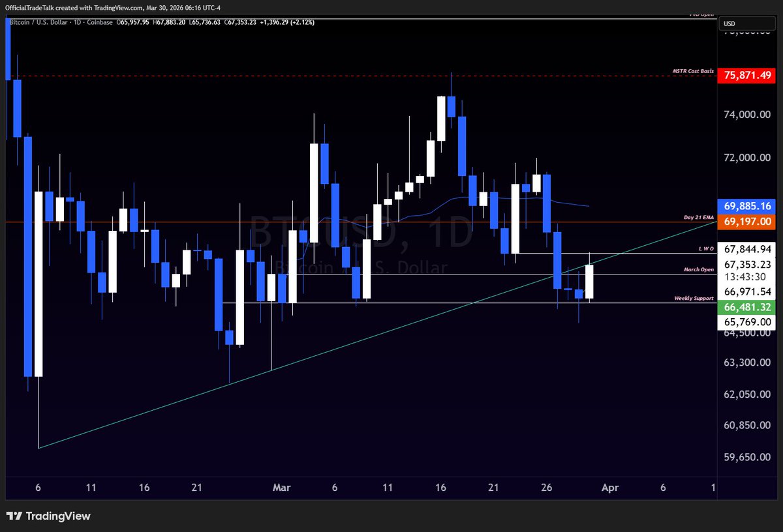
Task: Click the Weekly Support line label
Action: [x=694, y=298]
